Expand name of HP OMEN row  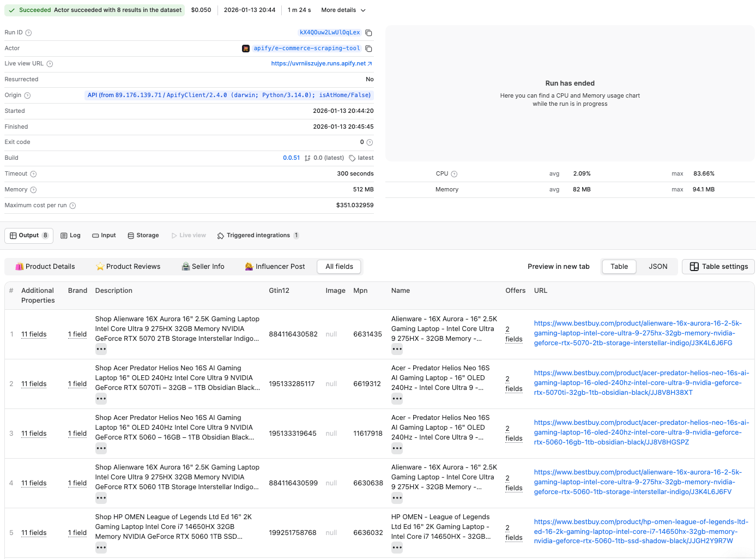(x=397, y=548)
